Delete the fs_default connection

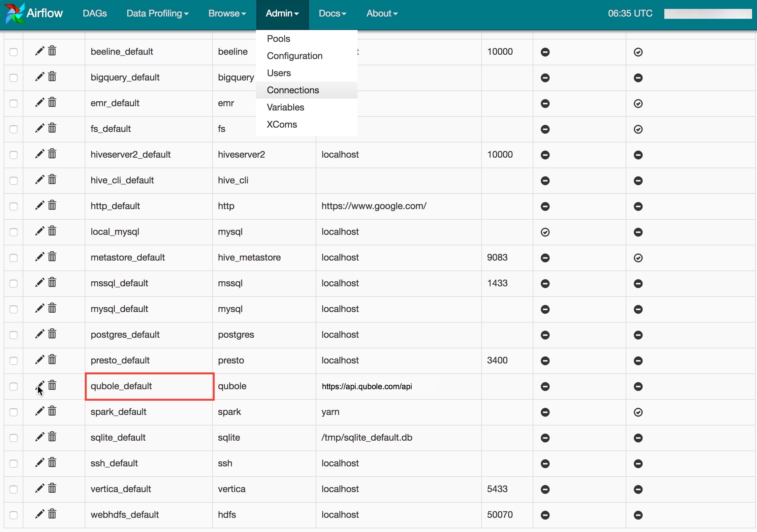click(52, 128)
